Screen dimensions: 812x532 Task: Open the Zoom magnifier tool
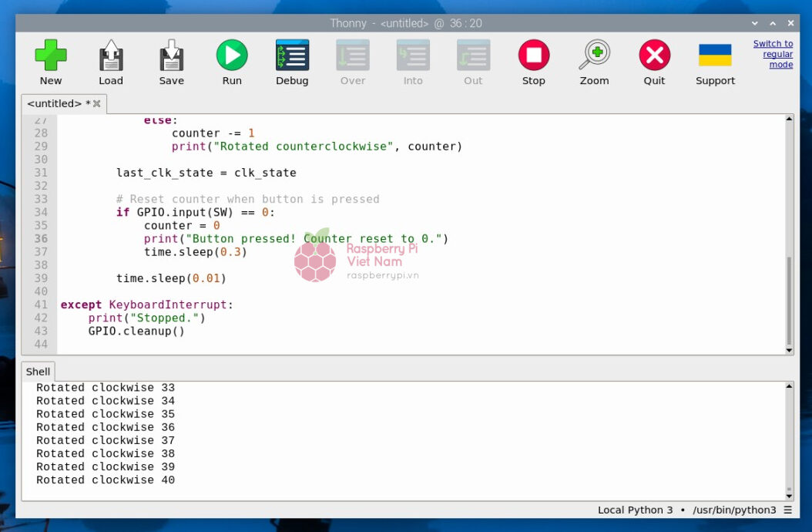594,56
